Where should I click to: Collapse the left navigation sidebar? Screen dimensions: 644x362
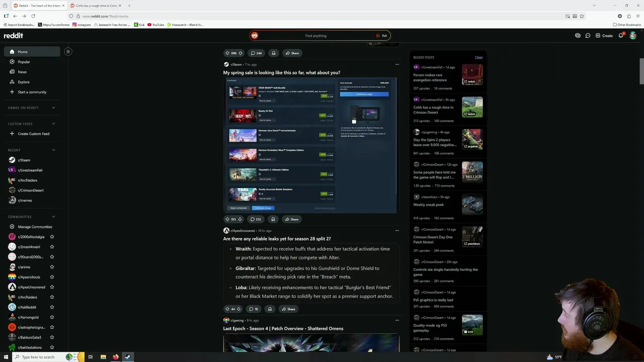pyautogui.click(x=68, y=51)
